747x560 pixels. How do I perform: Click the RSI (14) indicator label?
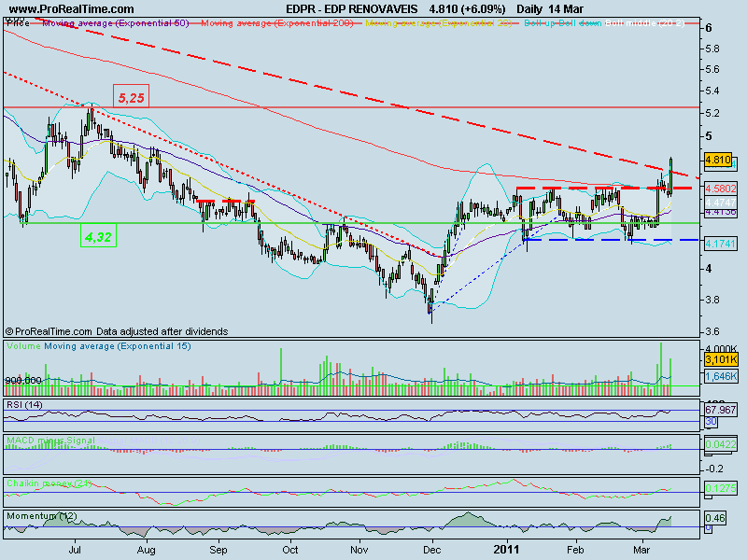point(24,405)
